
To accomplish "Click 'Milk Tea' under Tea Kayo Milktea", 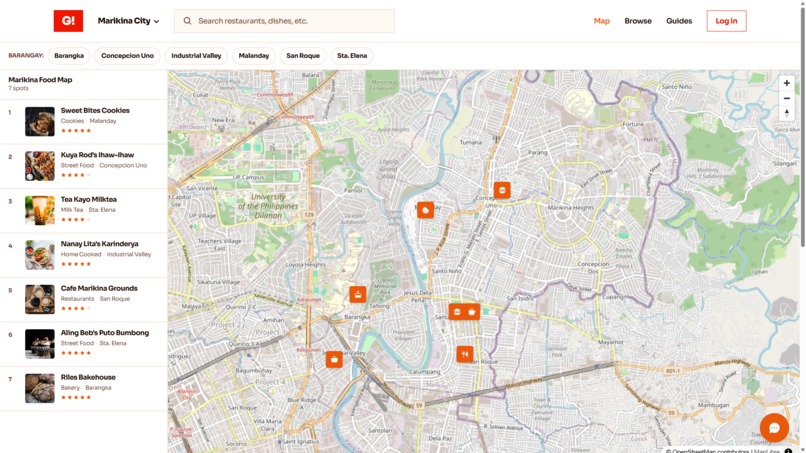I will pyautogui.click(x=71, y=210).
